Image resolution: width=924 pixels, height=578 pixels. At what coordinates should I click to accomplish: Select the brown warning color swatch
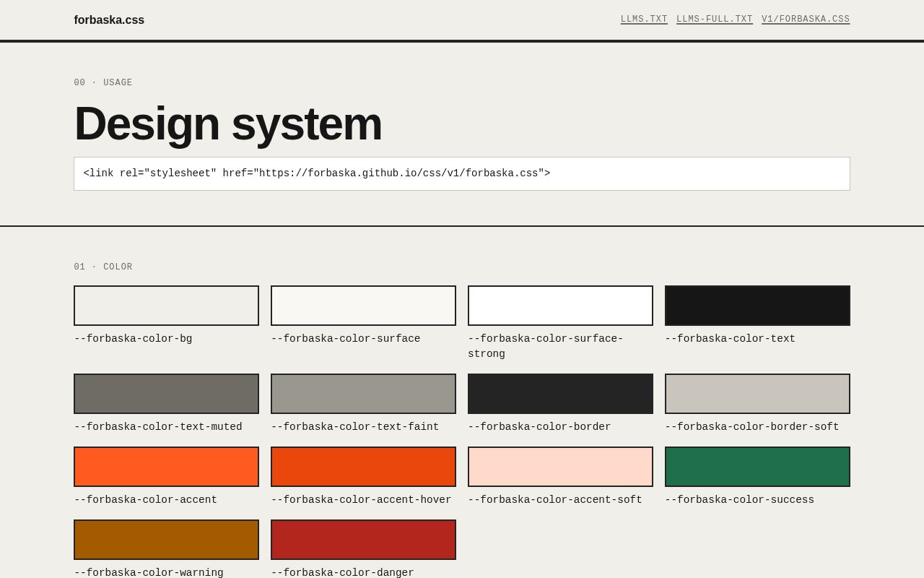click(166, 540)
